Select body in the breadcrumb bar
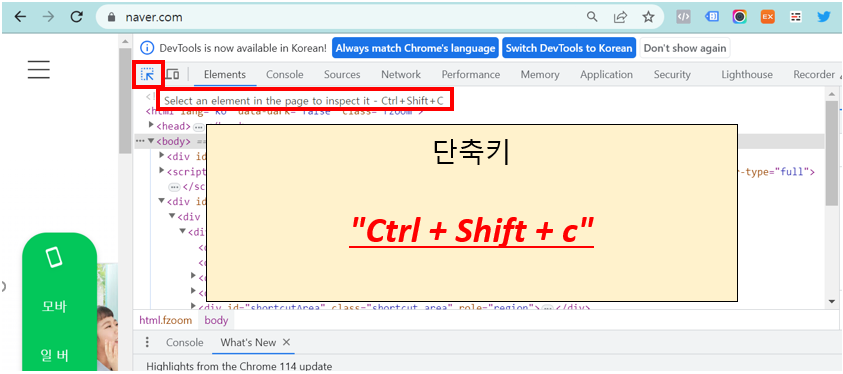Screen dimensions: 843x374 point(216,320)
